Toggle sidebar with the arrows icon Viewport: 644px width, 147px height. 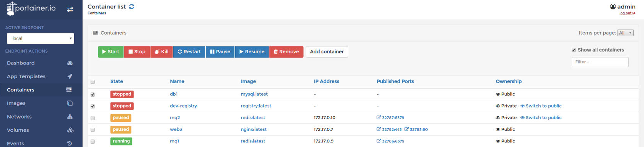(x=70, y=9)
